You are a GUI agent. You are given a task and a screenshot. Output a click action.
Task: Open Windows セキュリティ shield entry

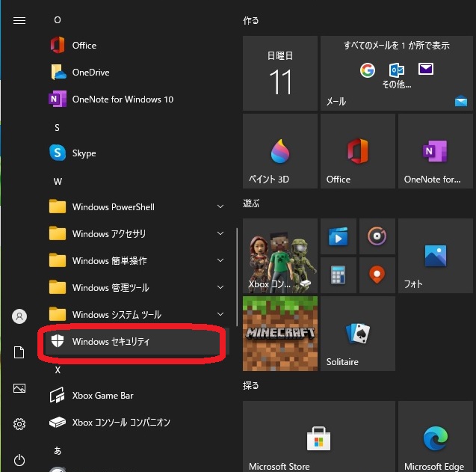[136, 342]
